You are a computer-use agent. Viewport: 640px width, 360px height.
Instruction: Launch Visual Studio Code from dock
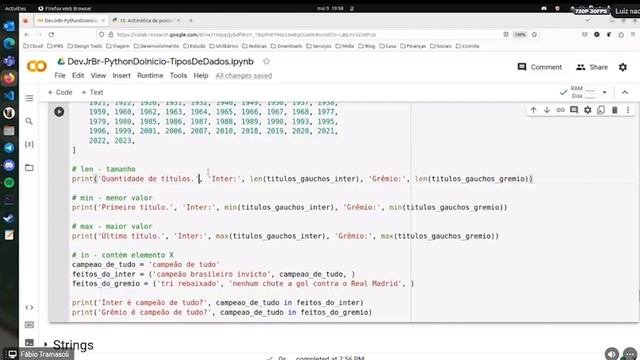[9, 96]
